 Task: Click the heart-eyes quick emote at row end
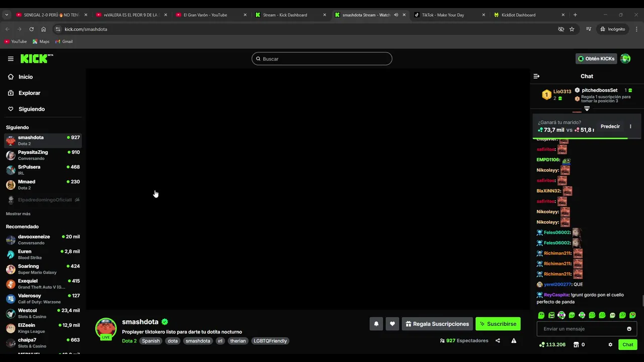click(632, 315)
